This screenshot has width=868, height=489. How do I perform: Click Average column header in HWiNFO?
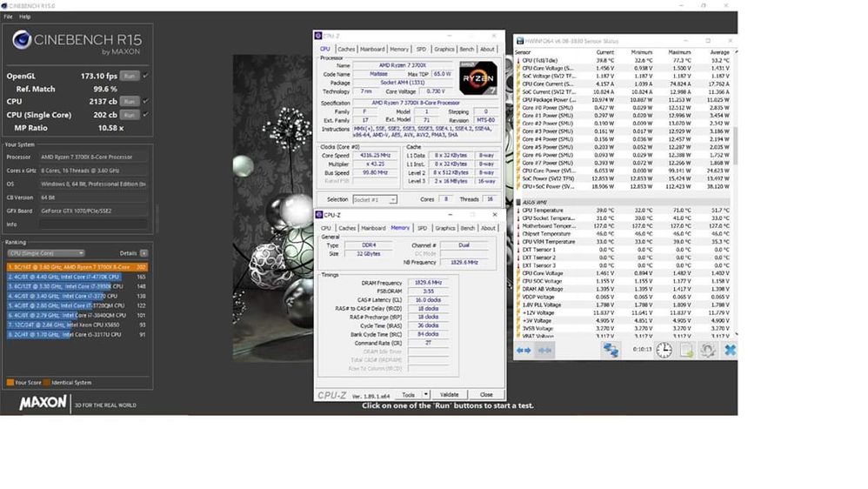click(x=719, y=52)
